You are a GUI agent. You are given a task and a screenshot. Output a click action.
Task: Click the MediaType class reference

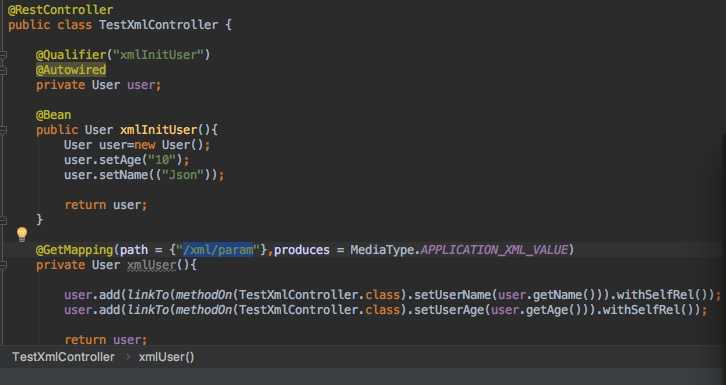(382, 250)
